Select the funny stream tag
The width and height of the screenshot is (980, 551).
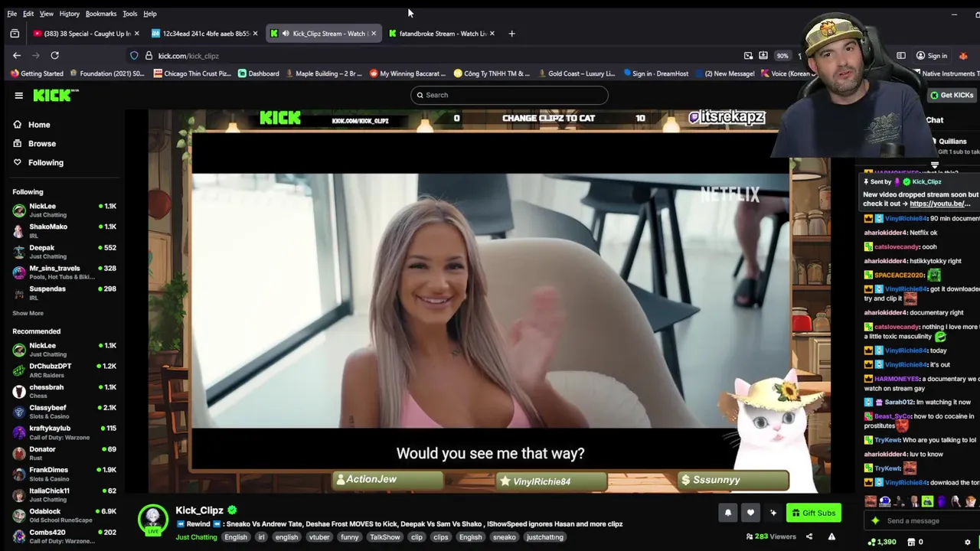click(x=350, y=537)
